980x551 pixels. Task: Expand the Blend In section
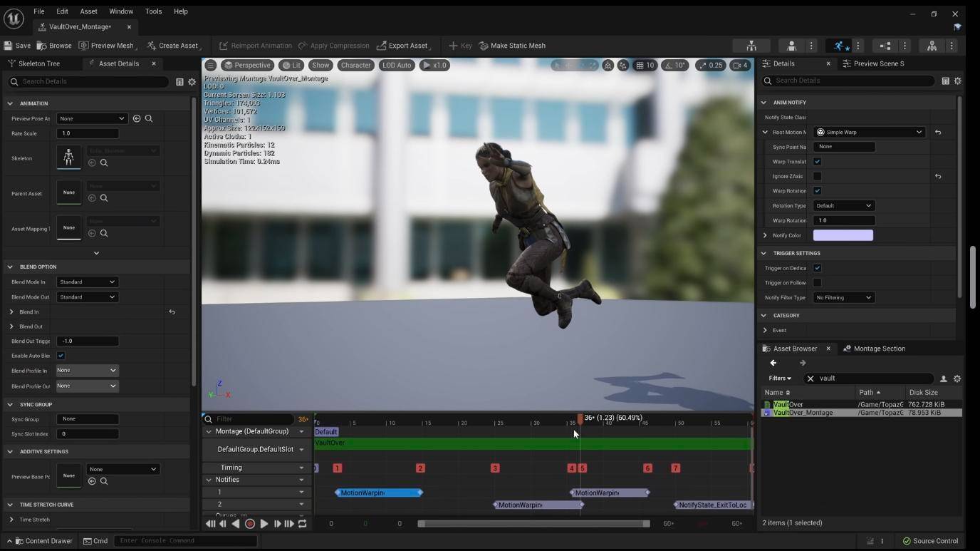click(x=11, y=312)
